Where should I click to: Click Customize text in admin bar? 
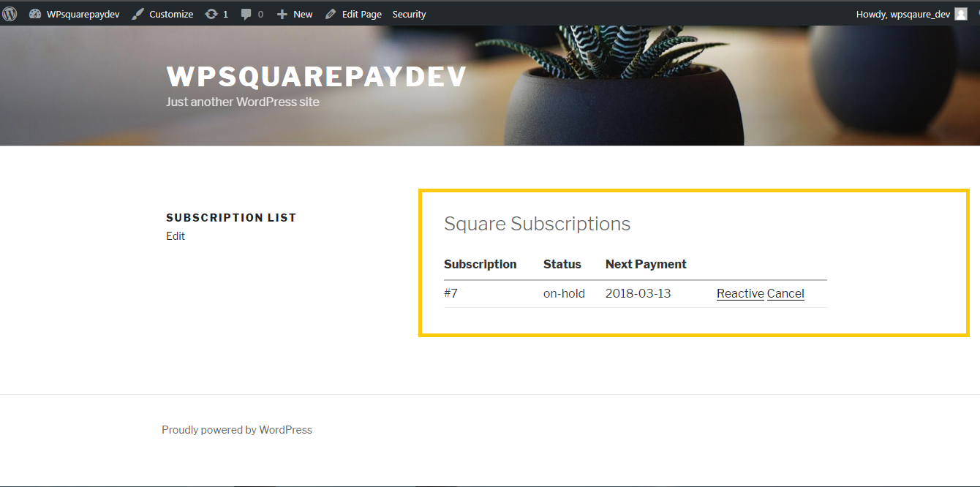(171, 14)
